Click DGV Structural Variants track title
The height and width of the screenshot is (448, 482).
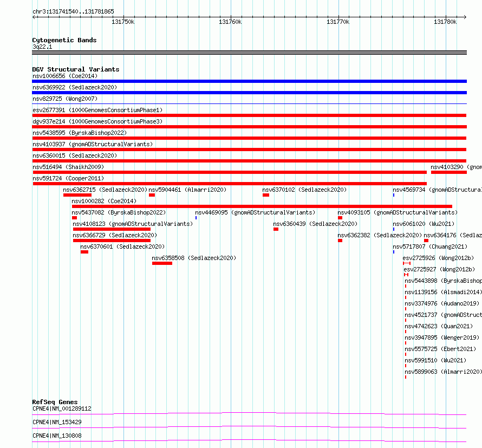[x=76, y=69]
